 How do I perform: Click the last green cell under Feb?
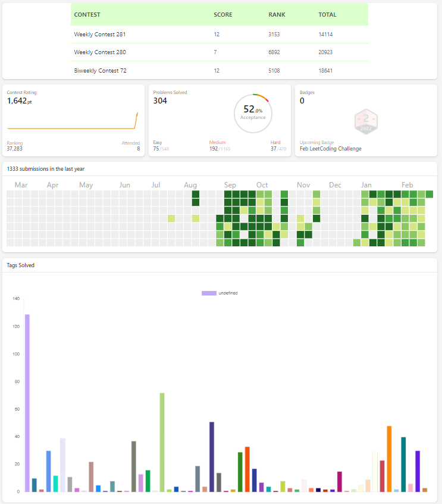click(x=429, y=194)
